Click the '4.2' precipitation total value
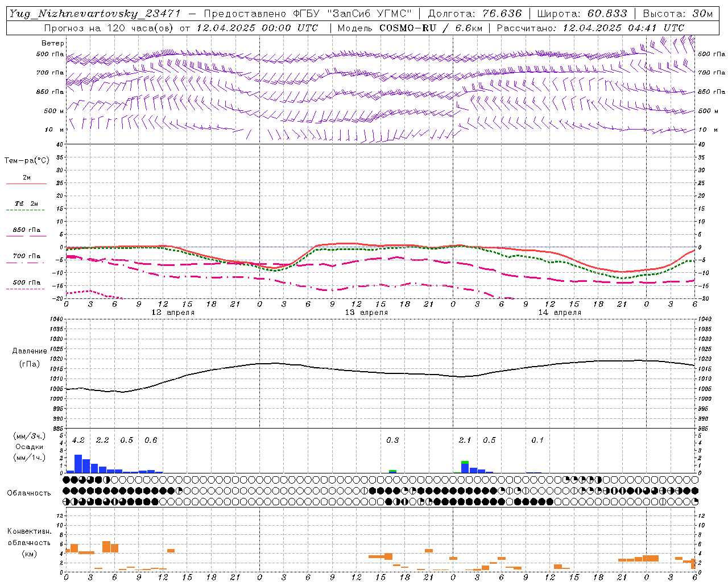 click(x=78, y=440)
